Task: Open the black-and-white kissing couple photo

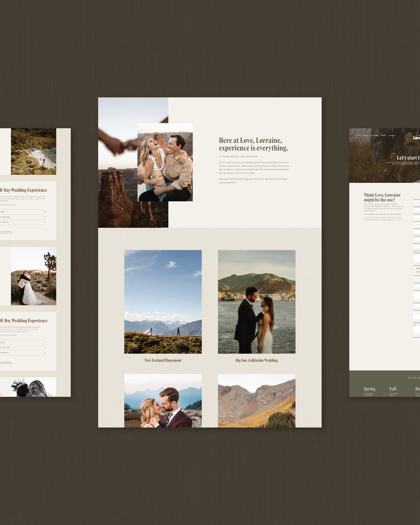Action: [34, 387]
